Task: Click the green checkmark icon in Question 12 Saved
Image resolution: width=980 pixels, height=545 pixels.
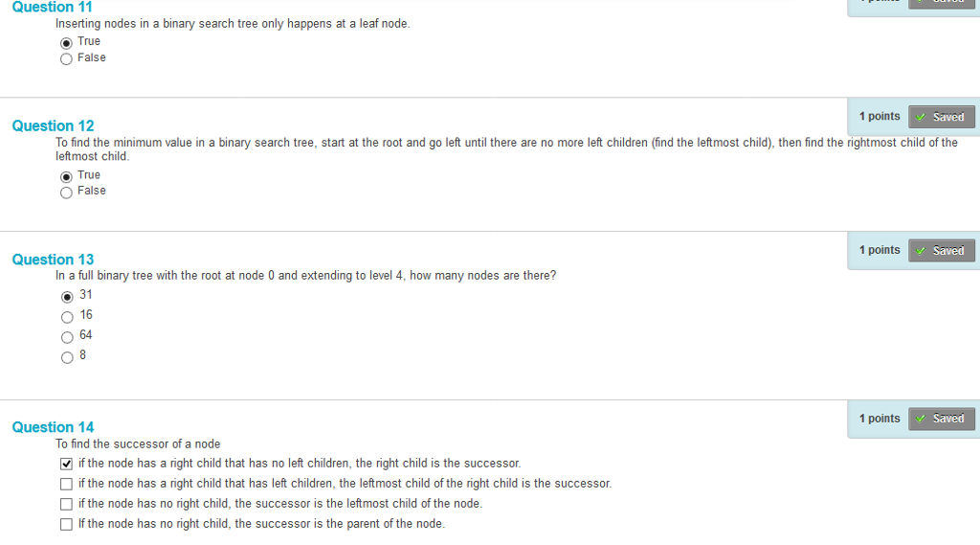Action: click(x=921, y=117)
